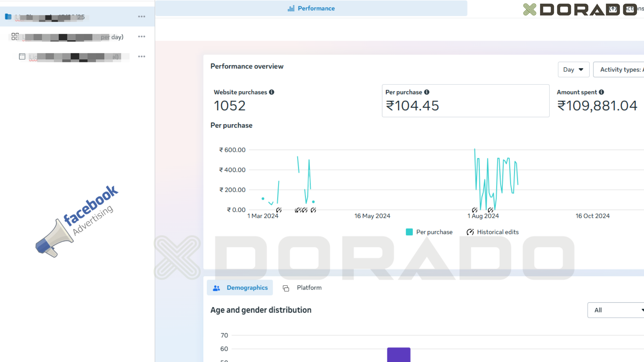This screenshot has height=362, width=644.
Task: Open more options for the campaign row
Action: click(x=142, y=16)
